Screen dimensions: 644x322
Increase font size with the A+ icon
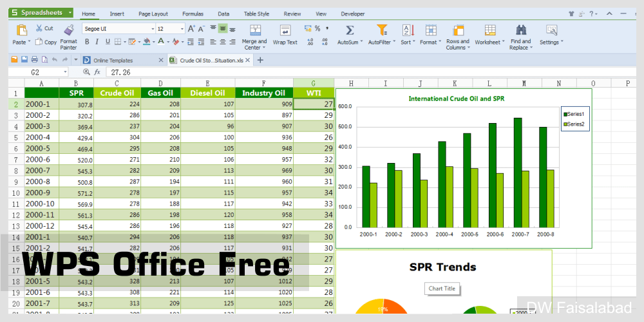191,29
